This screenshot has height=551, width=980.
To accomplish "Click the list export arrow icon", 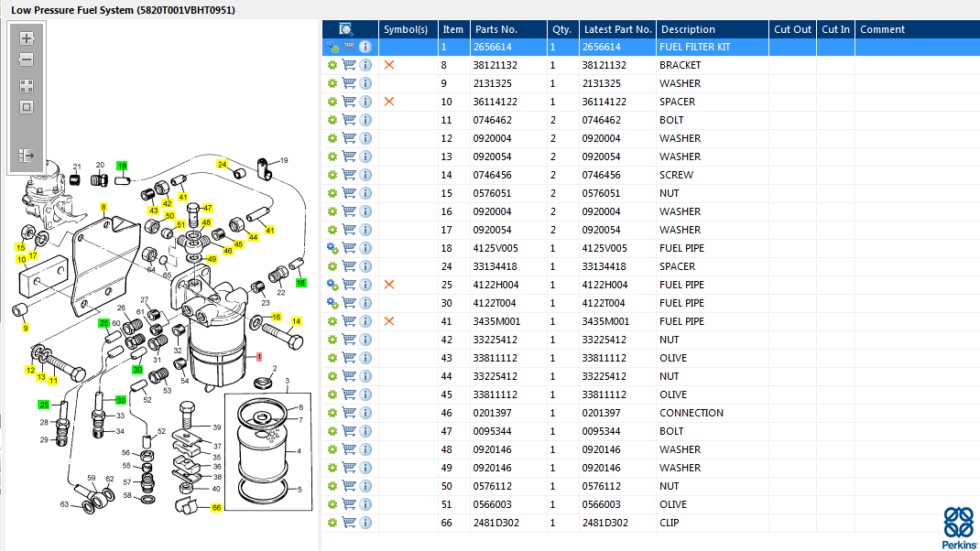I will pyautogui.click(x=27, y=156).
